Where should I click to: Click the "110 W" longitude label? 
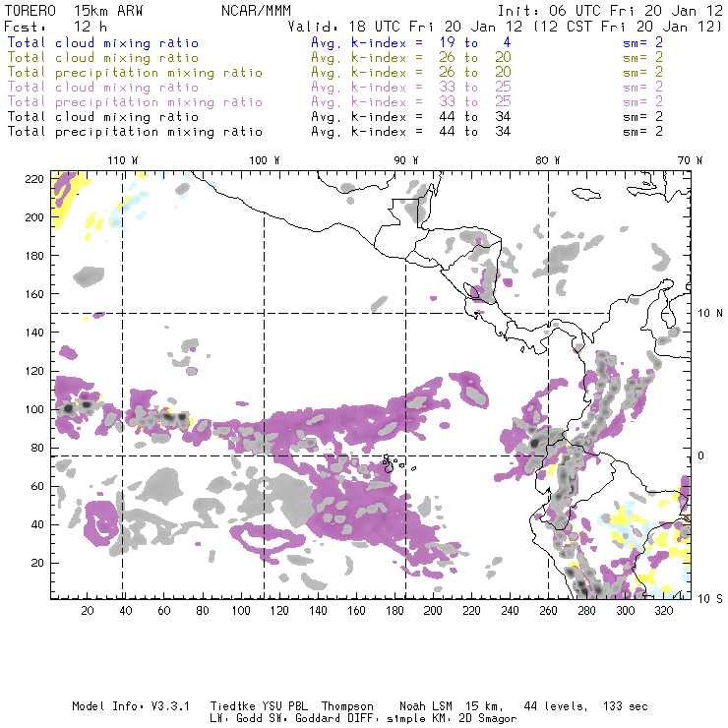tap(123, 160)
